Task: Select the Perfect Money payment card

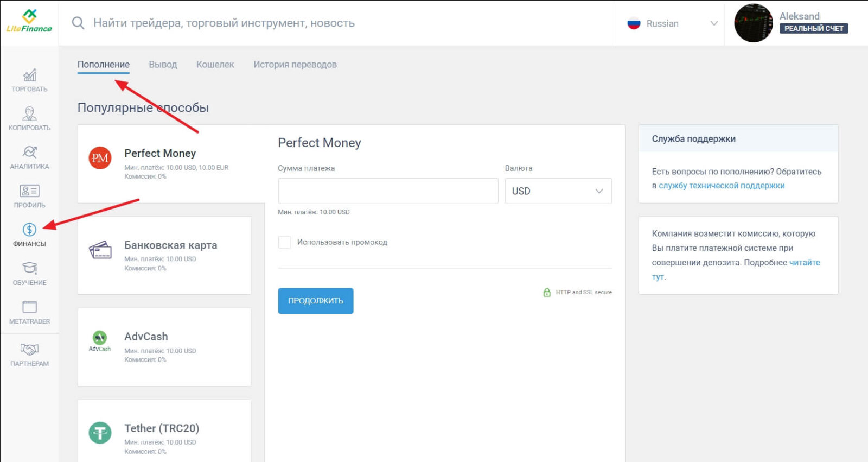Action: (x=171, y=164)
